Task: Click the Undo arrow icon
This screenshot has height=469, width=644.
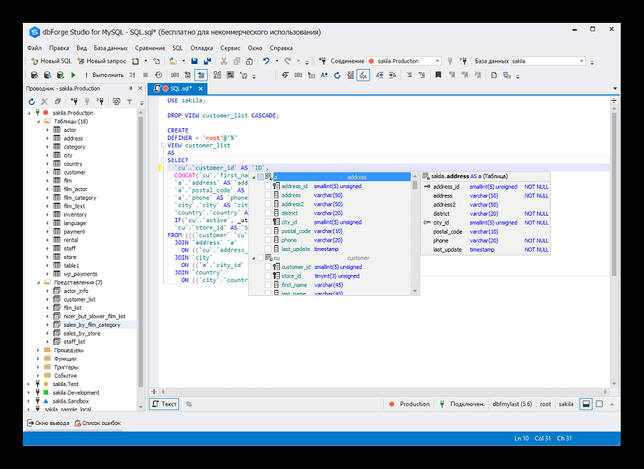Action: tap(266, 61)
